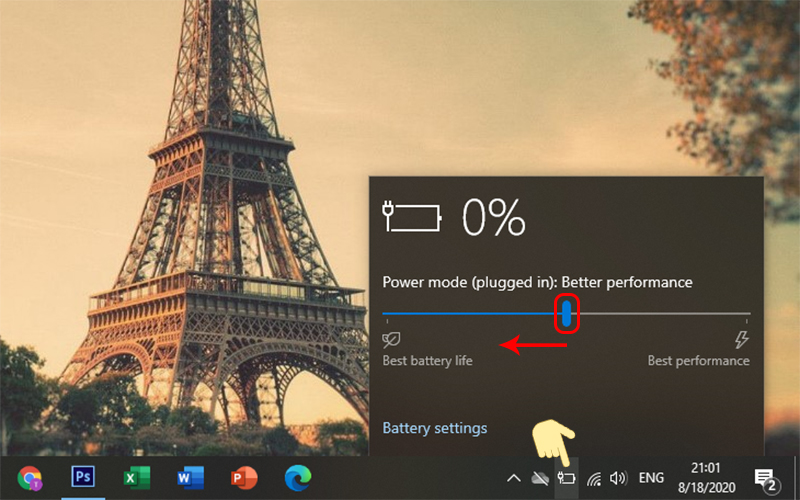This screenshot has width=800, height=500.
Task: Click the leaf Best battery life icon
Action: [391, 340]
